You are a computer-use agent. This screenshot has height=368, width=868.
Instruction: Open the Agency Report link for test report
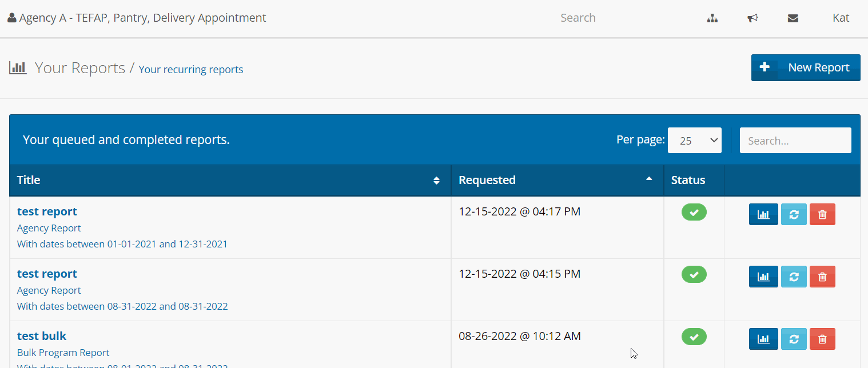click(x=49, y=228)
